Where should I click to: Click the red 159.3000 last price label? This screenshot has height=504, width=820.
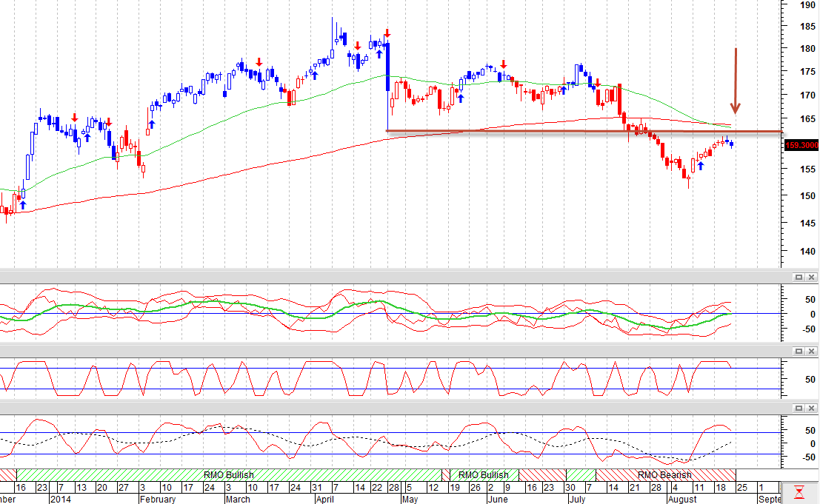click(x=801, y=145)
